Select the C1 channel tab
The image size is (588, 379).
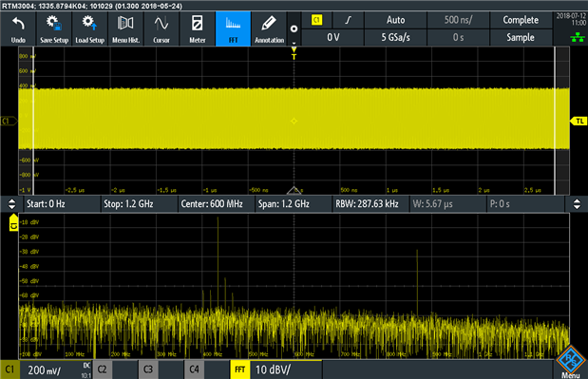[x=9, y=370]
